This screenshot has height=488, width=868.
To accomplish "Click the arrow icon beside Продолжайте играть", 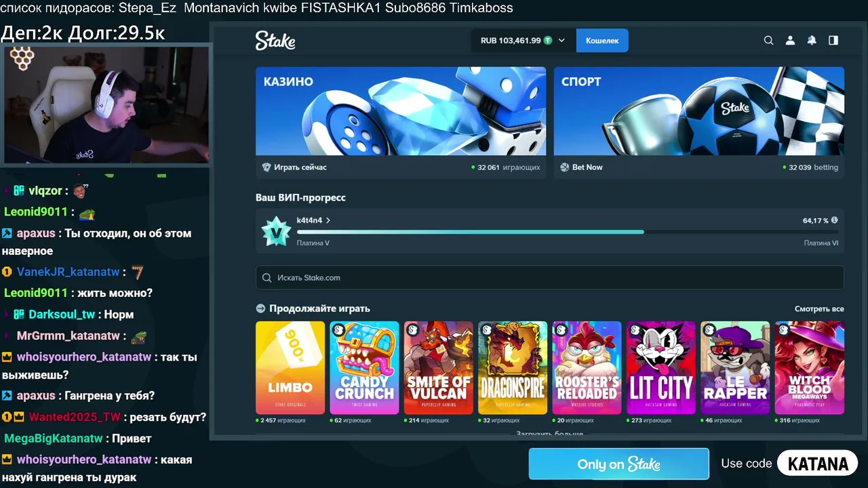I will 260,308.
